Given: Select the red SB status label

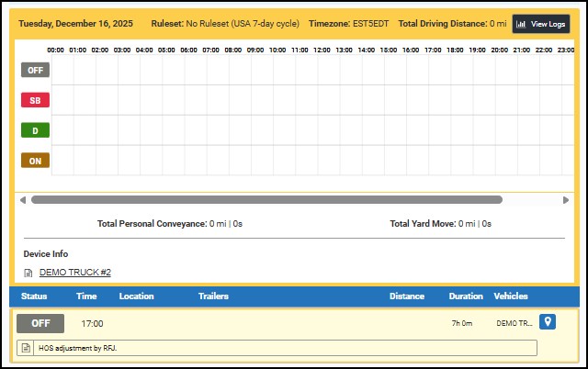Looking at the screenshot, I should (35, 100).
